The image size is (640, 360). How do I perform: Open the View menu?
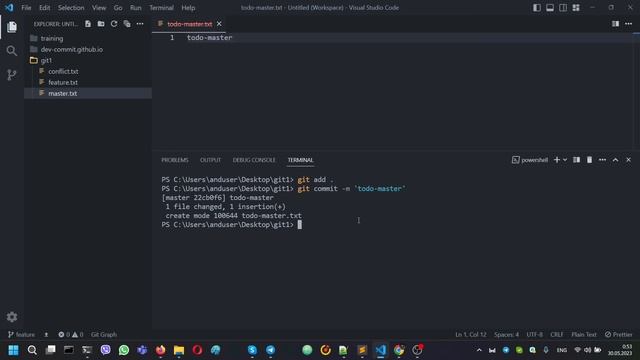(99, 8)
